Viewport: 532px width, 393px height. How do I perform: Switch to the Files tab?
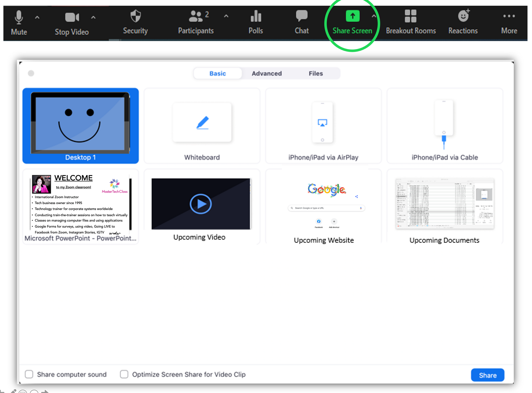tap(316, 73)
